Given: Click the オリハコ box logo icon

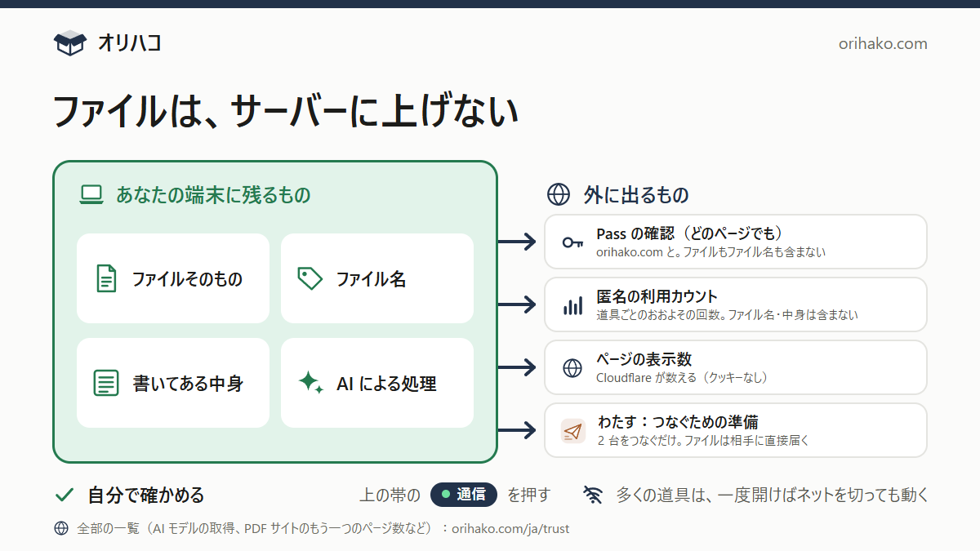Looking at the screenshot, I should [x=69, y=43].
